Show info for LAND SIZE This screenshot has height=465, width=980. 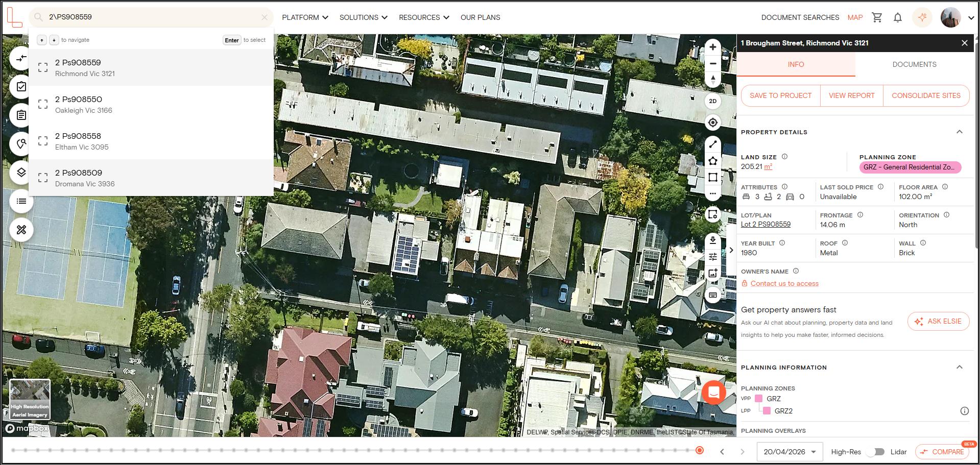pos(784,157)
